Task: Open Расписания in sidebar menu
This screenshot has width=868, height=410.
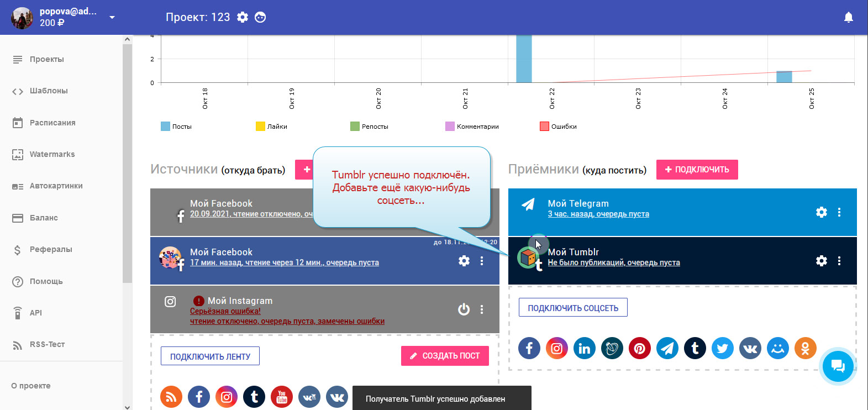Action: pos(52,123)
